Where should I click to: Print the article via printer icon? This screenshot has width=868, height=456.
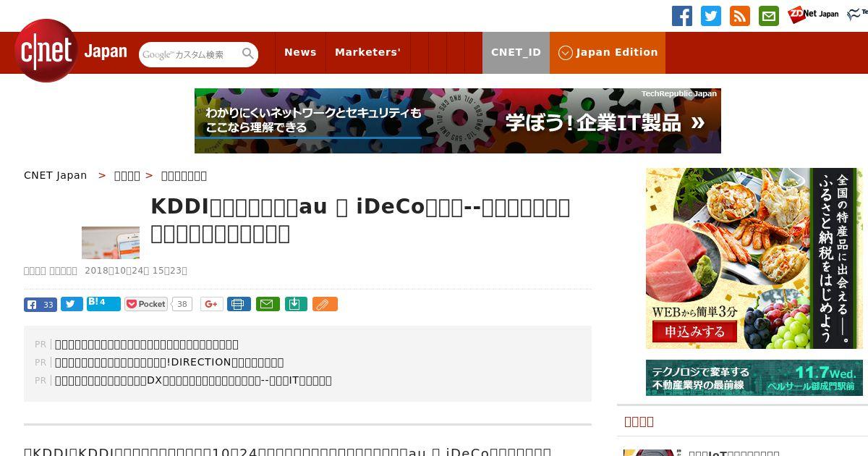point(239,305)
